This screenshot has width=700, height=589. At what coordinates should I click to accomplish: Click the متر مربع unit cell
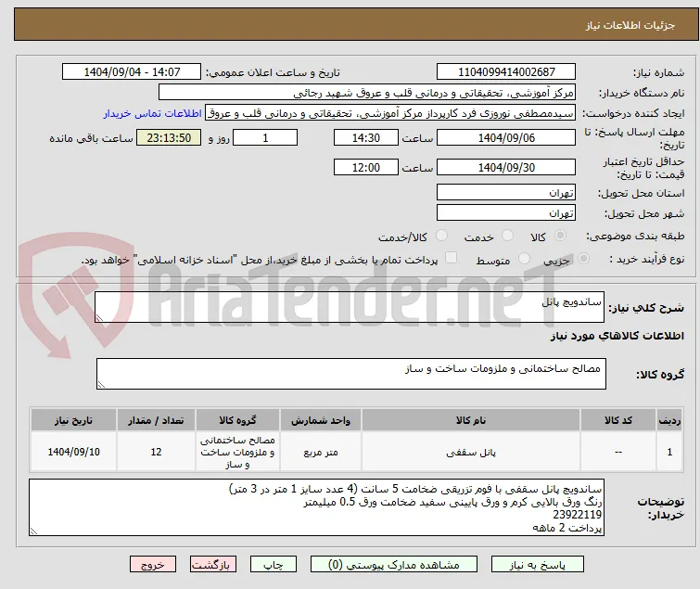[x=321, y=452]
